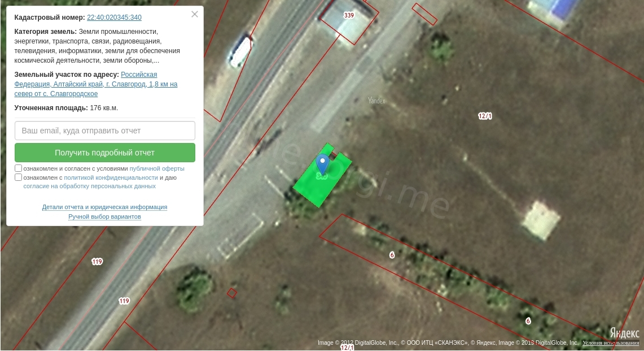Screen dimensions: 644x351
Task: Click upper parcel label 6
Action: pos(392,255)
